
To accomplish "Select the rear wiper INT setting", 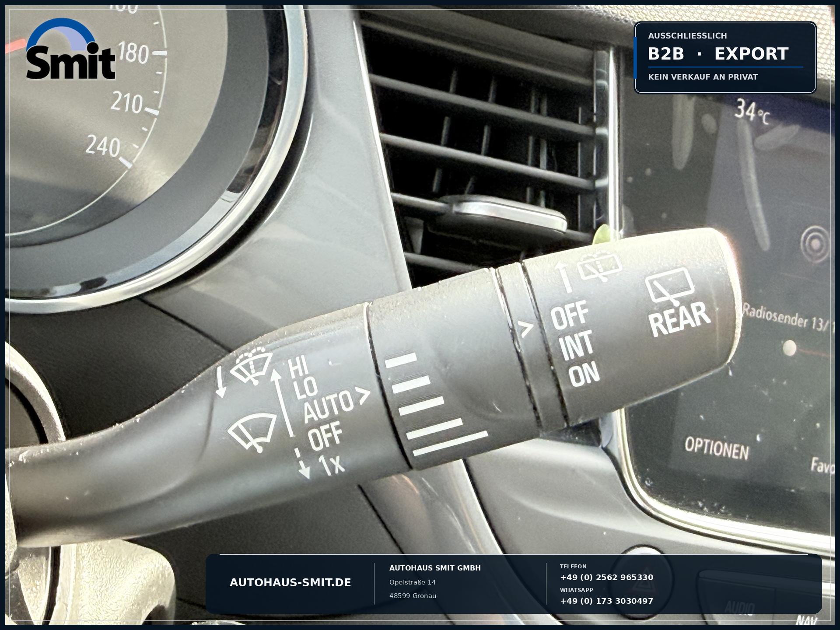I will click(x=577, y=345).
